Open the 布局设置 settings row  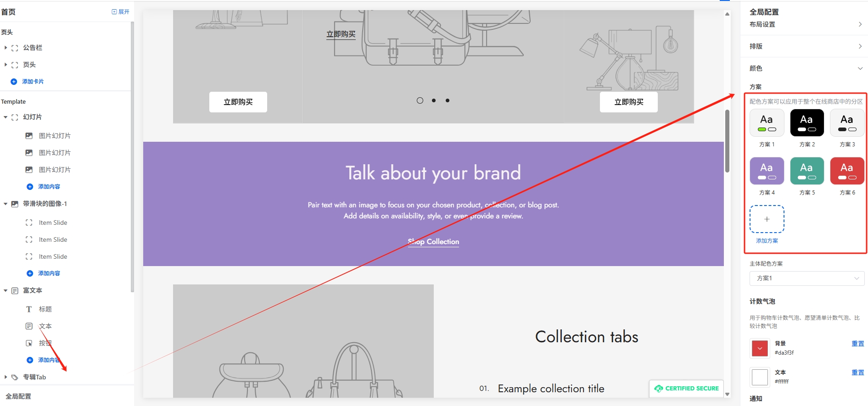[x=806, y=24]
